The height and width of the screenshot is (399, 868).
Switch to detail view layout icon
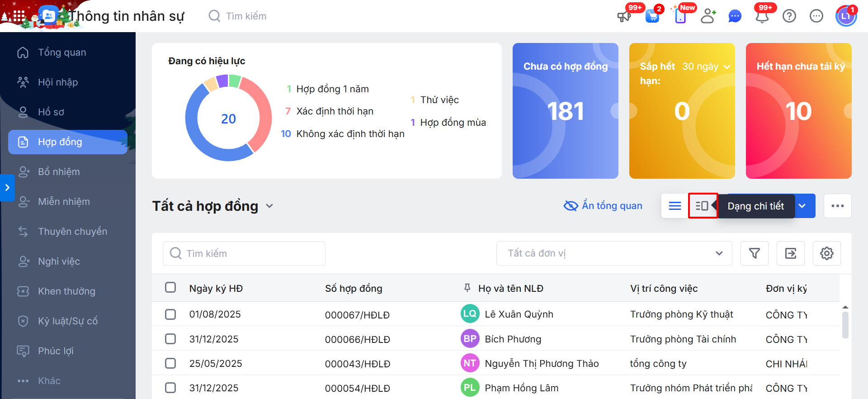pyautogui.click(x=702, y=206)
